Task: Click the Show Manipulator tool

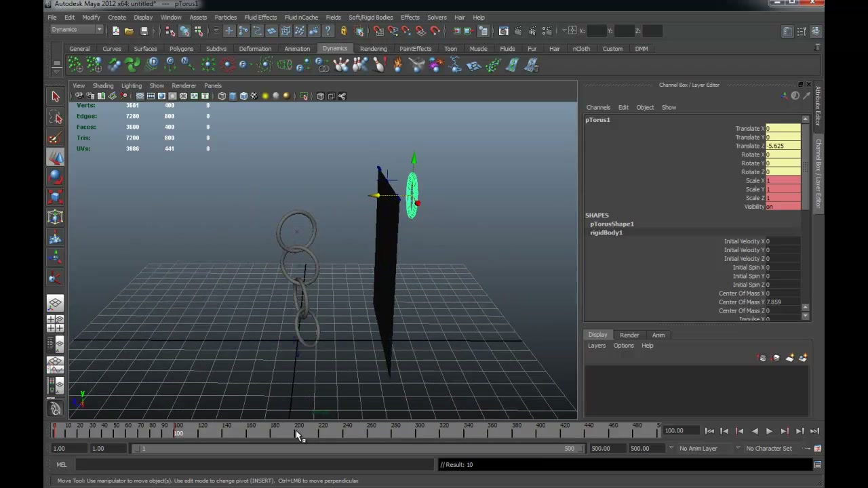Action: (56, 258)
